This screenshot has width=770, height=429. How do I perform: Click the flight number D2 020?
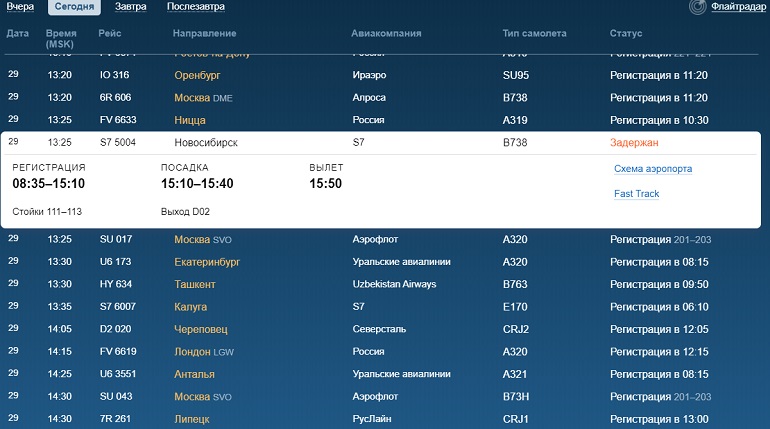coord(115,329)
